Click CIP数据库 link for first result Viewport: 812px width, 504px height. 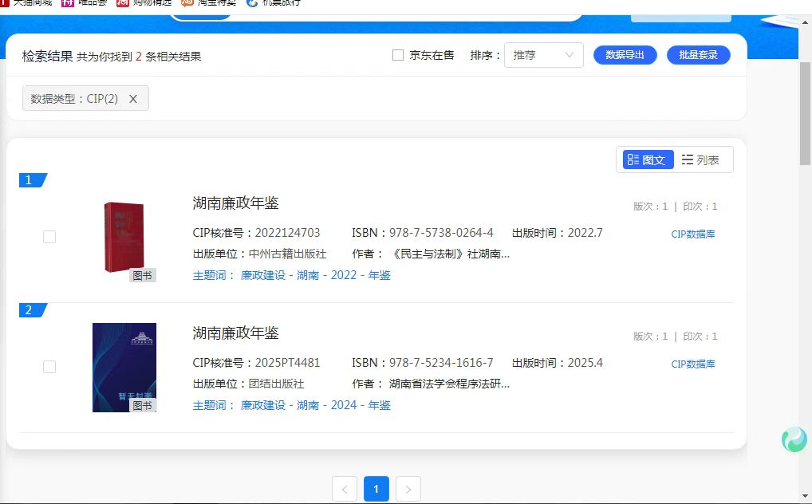[692, 234]
